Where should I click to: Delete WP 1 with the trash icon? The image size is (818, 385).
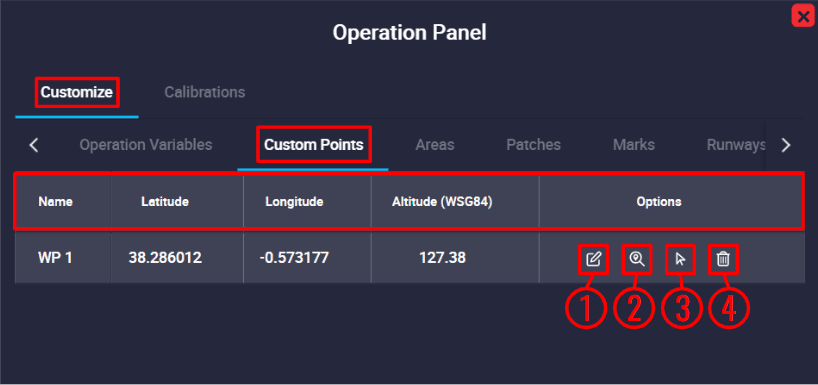coord(723,259)
